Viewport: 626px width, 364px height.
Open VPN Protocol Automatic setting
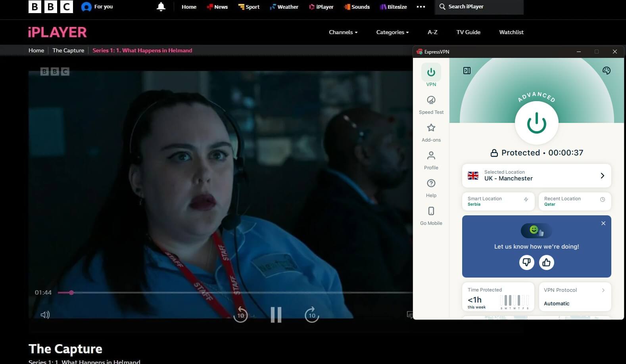pos(575,297)
